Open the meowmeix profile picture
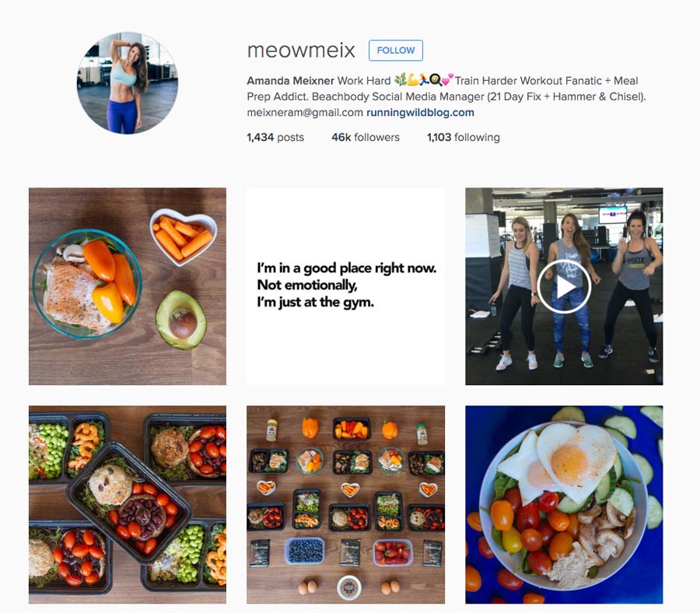The height and width of the screenshot is (613, 700). (128, 83)
